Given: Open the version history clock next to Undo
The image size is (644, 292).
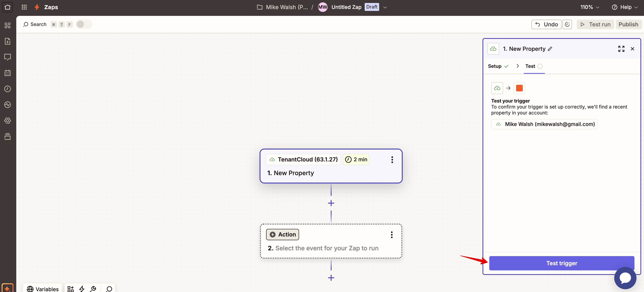Looking at the screenshot, I should [x=567, y=24].
